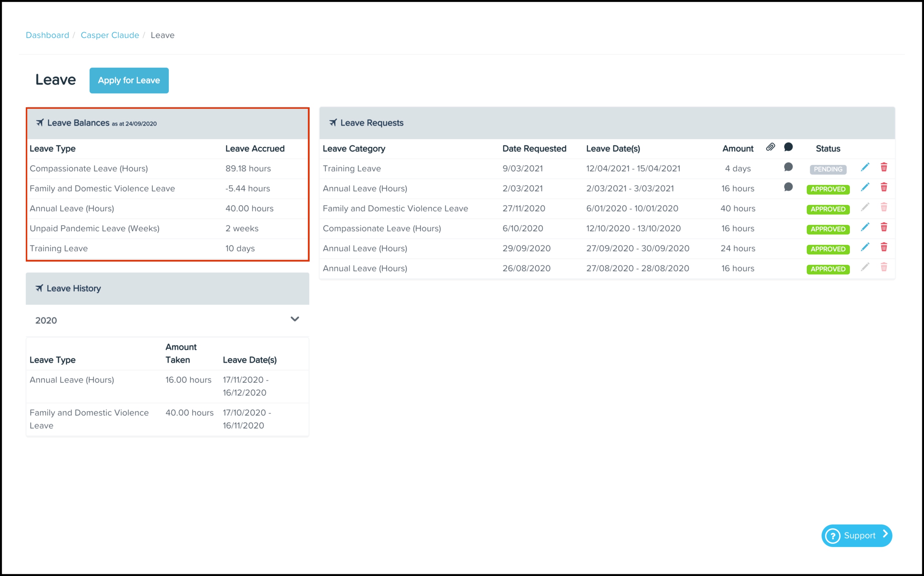Screen dimensions: 924x576
Task: Click the chevron beside 2020 in Leave History
Action: pos(294,319)
